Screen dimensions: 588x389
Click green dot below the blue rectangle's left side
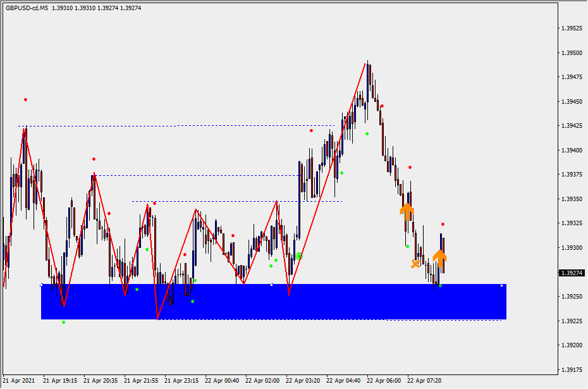[63, 323]
